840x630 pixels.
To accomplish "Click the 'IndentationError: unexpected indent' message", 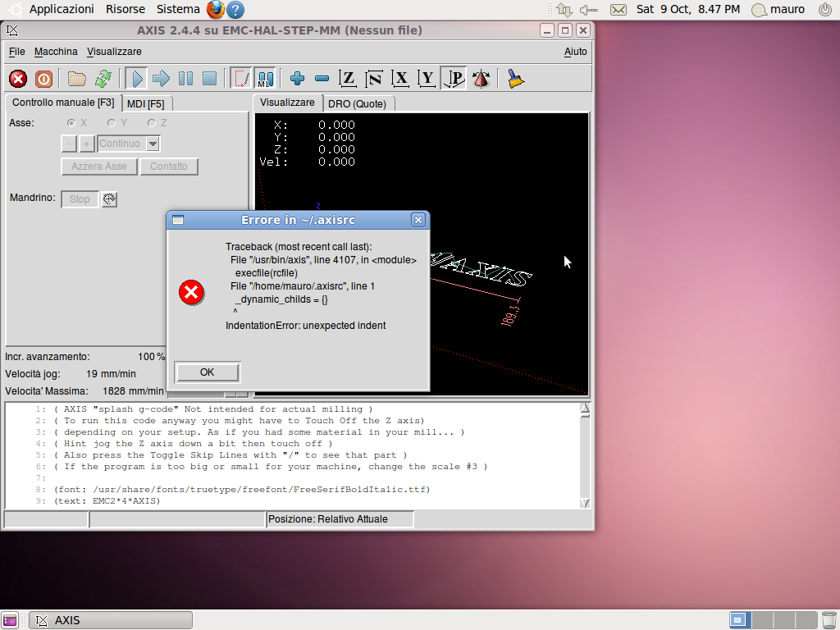I will (305, 325).
